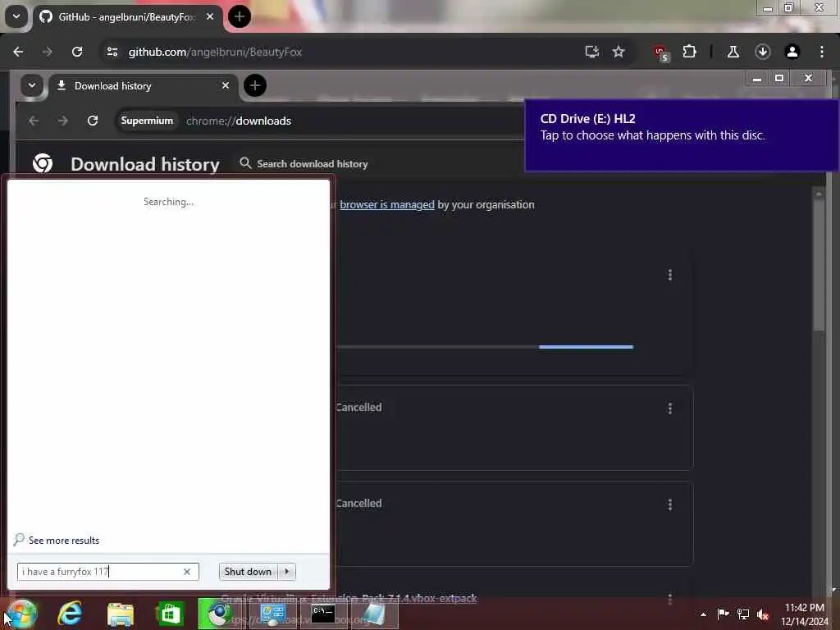The image size is (840, 630).
Task: Open more actions for second Cancelled download
Action: coord(669,504)
